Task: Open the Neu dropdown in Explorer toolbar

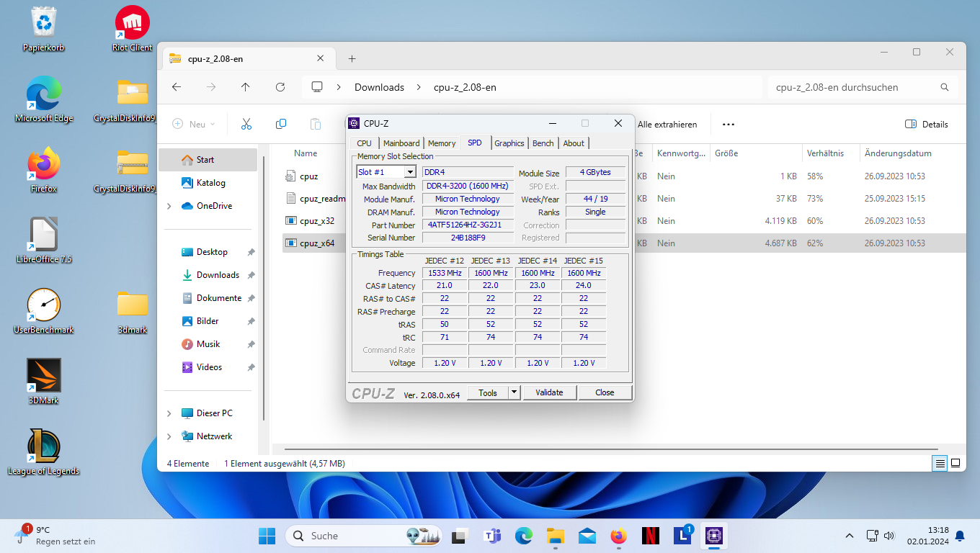Action: coord(194,124)
